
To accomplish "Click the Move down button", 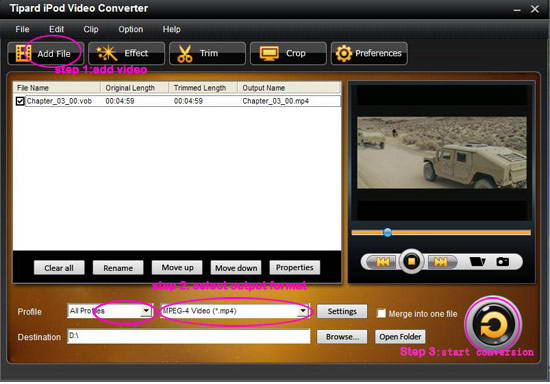I will pos(236,268).
